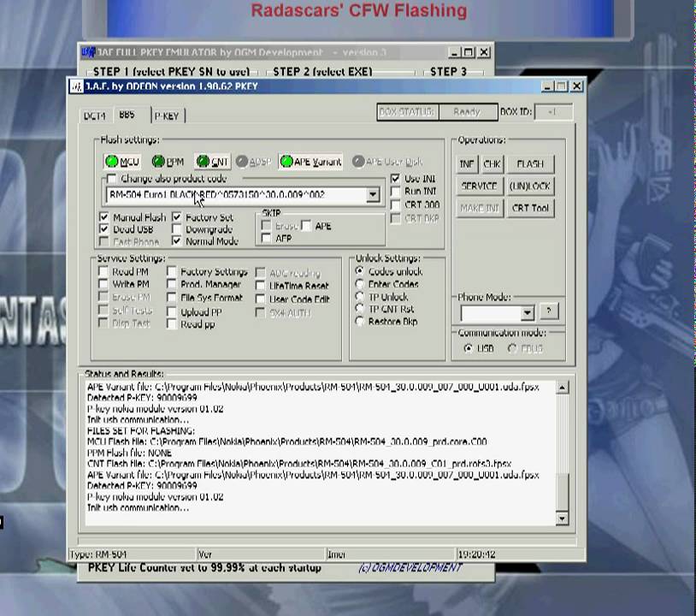This screenshot has width=696, height=616.
Task: Select Enter Codes radio button
Action: click(359, 284)
